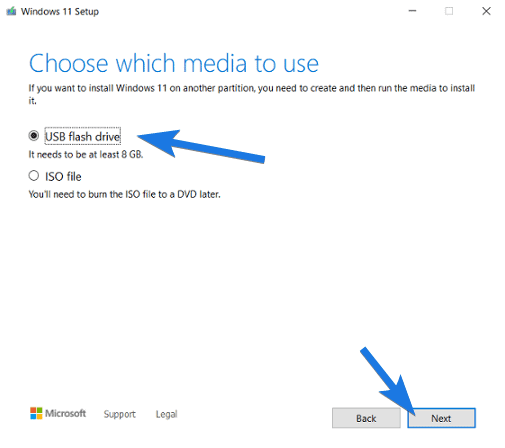Click the disabled maximize window icon
505x448 pixels.
[449, 11]
